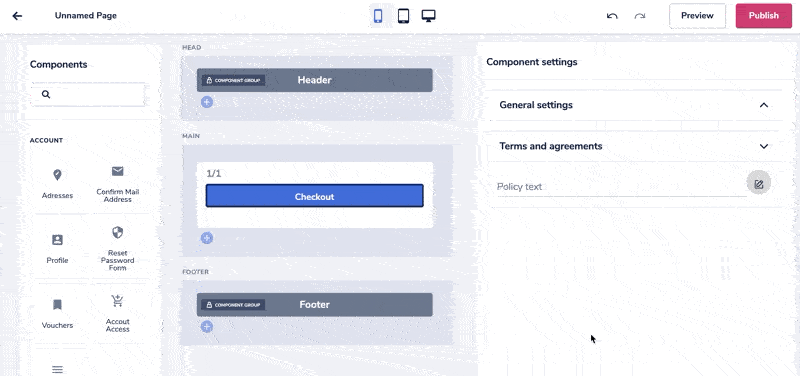The height and width of the screenshot is (376, 800).
Task: Focus the Components search field
Action: click(88, 94)
